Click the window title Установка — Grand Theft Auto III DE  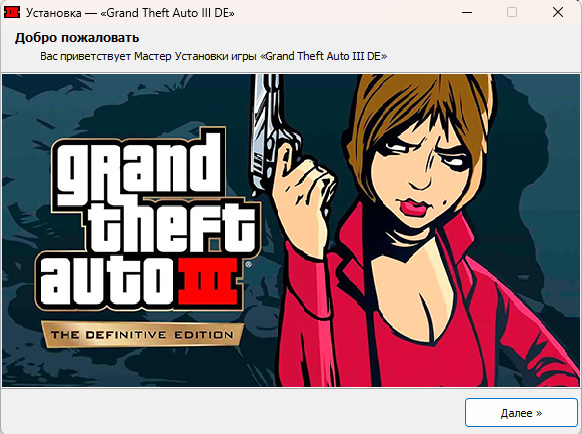point(130,13)
